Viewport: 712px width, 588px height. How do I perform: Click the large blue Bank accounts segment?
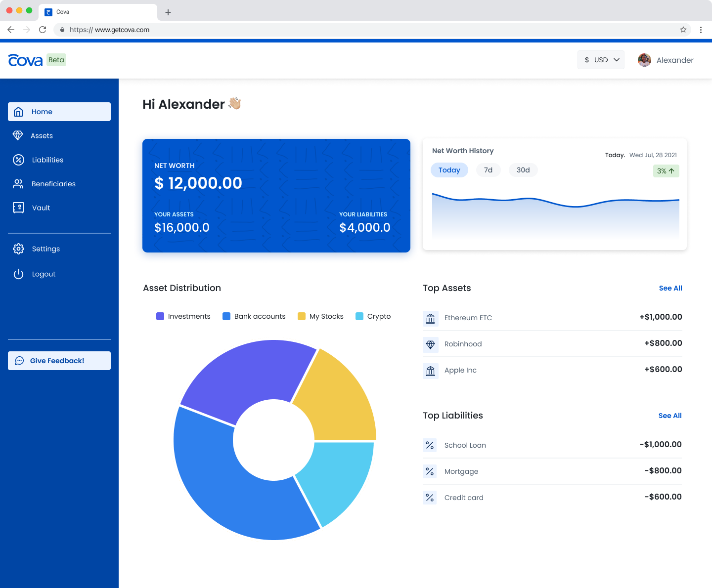pos(222,489)
